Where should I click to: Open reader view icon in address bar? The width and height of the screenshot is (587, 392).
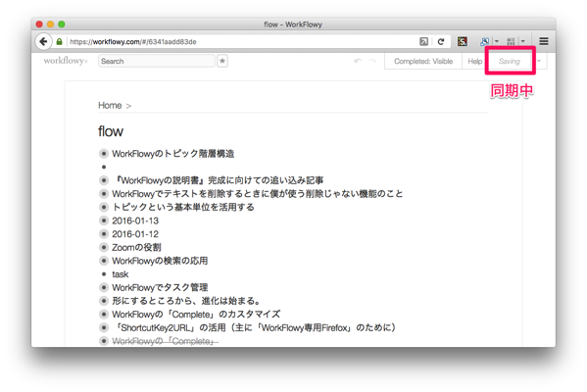click(x=423, y=41)
